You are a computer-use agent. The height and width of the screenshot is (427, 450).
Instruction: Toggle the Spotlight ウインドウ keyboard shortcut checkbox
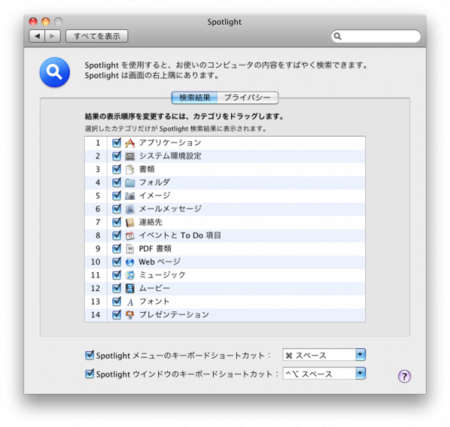[89, 374]
